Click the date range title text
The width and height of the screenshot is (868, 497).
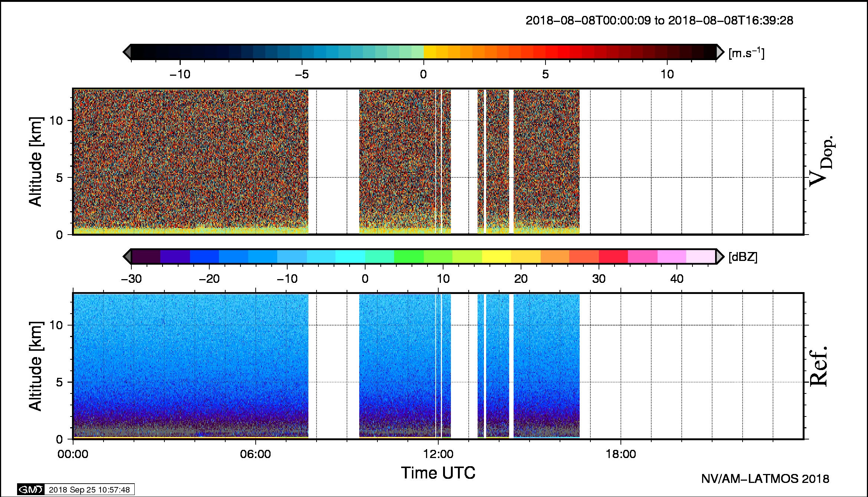click(659, 20)
